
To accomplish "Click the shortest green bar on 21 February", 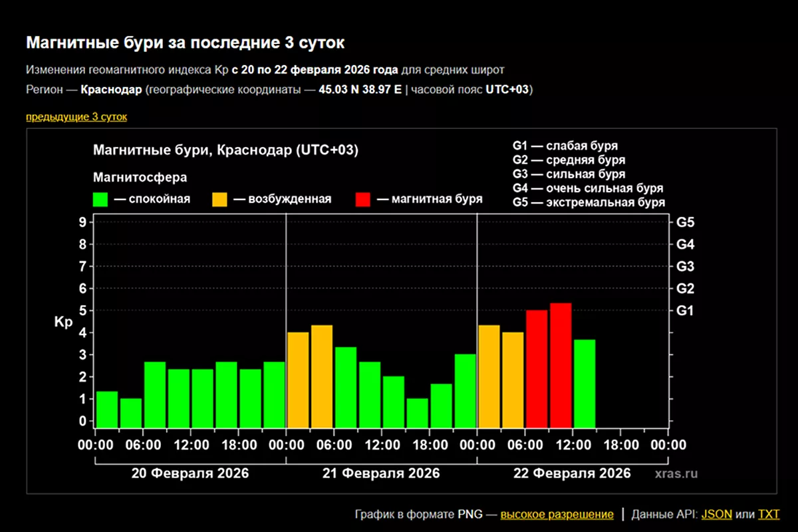I will (x=417, y=412).
